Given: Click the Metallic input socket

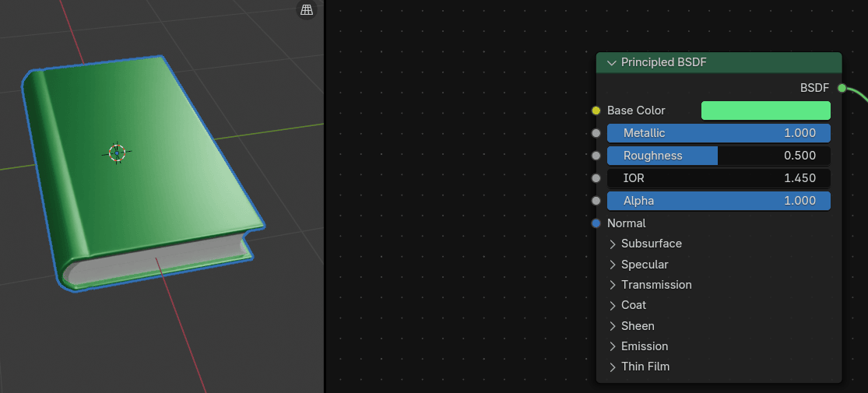Looking at the screenshot, I should pyautogui.click(x=596, y=133).
